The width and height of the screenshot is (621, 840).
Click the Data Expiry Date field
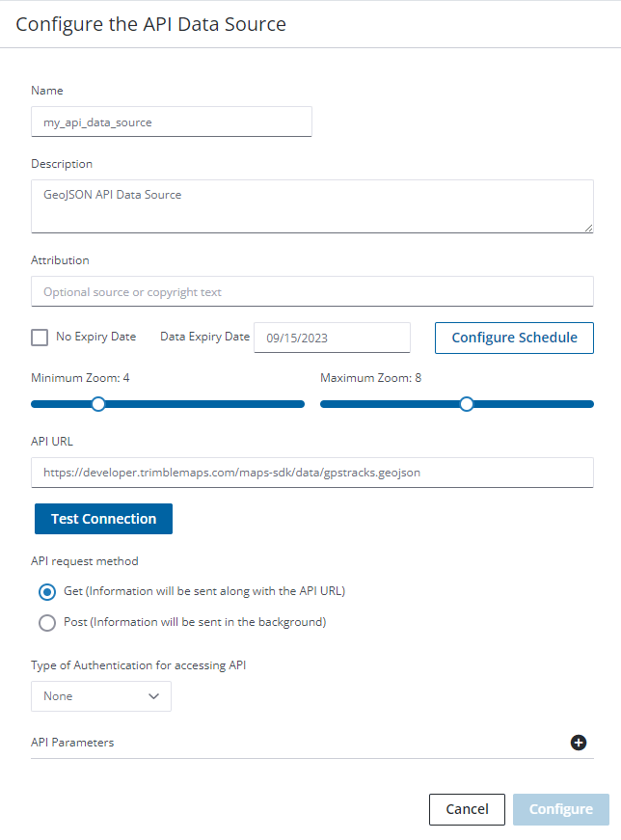tap(333, 338)
